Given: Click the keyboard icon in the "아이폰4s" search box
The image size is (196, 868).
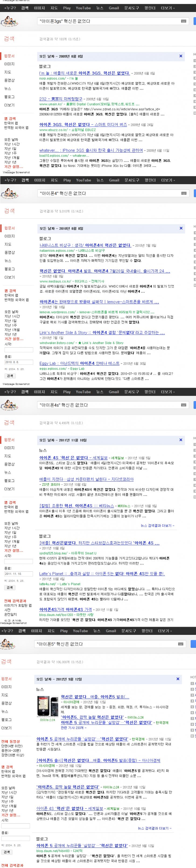Looking at the screenshot, I should pyautogui.click(x=184, y=405).
